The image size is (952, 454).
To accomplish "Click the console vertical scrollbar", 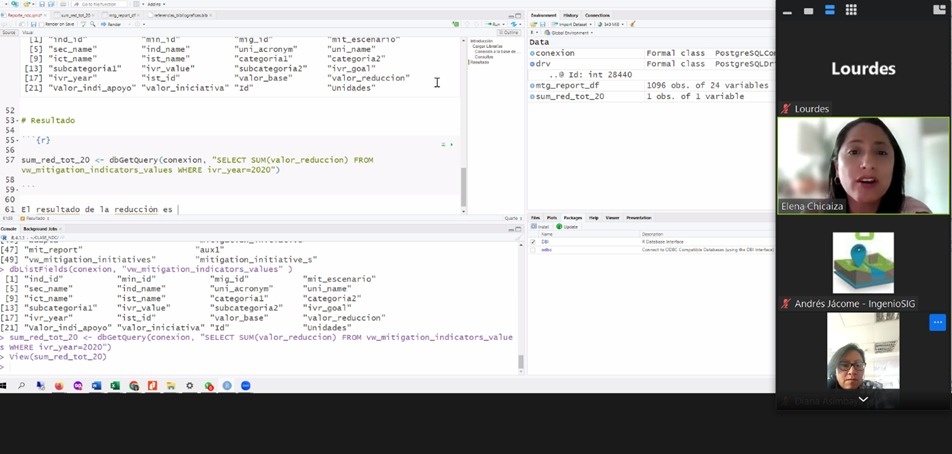I will tap(520, 362).
